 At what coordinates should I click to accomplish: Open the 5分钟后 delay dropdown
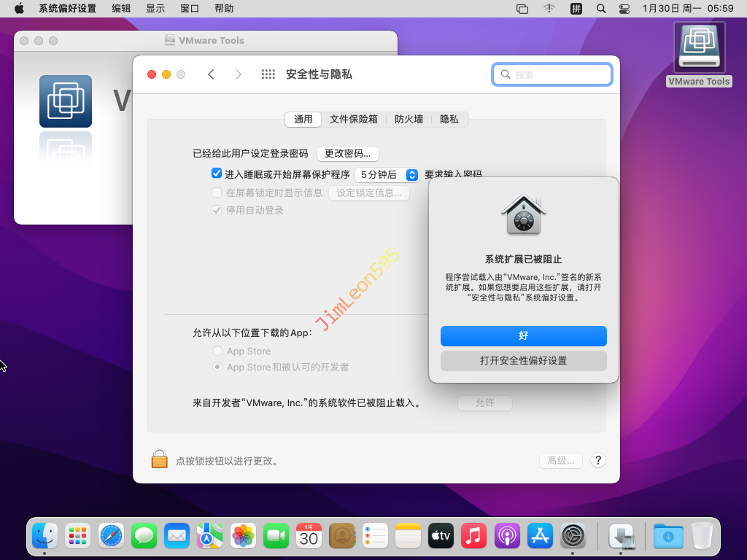[387, 174]
